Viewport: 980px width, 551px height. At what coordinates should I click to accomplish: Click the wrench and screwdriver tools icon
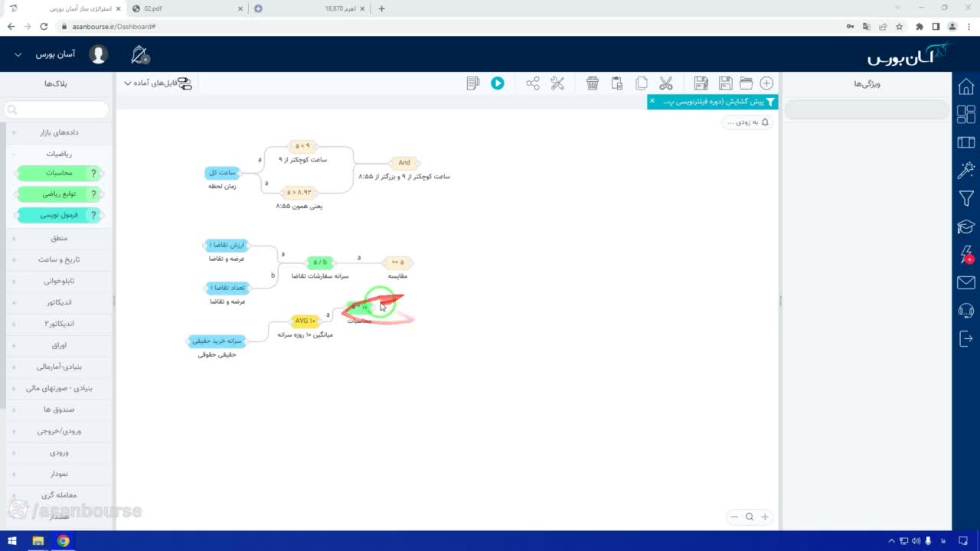coord(557,83)
